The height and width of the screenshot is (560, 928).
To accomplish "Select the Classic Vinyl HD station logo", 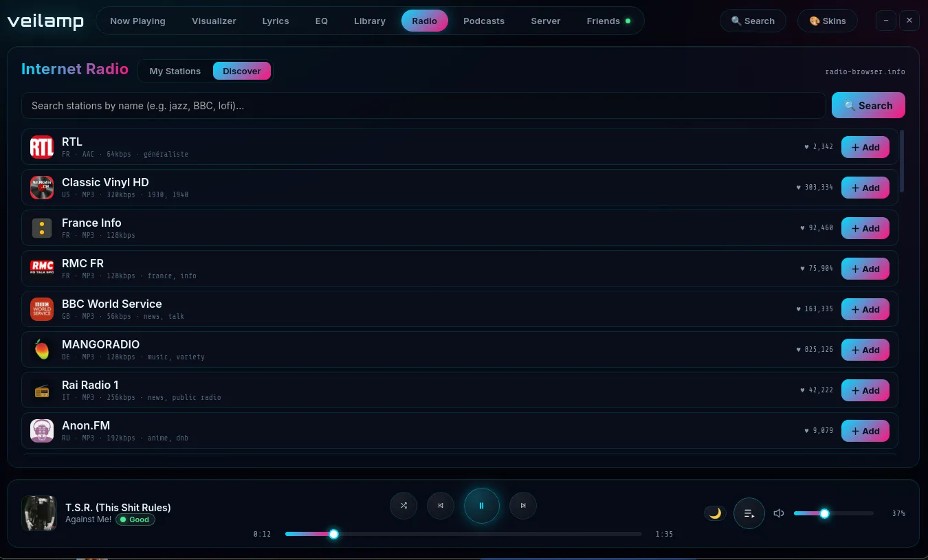I will (x=42, y=188).
